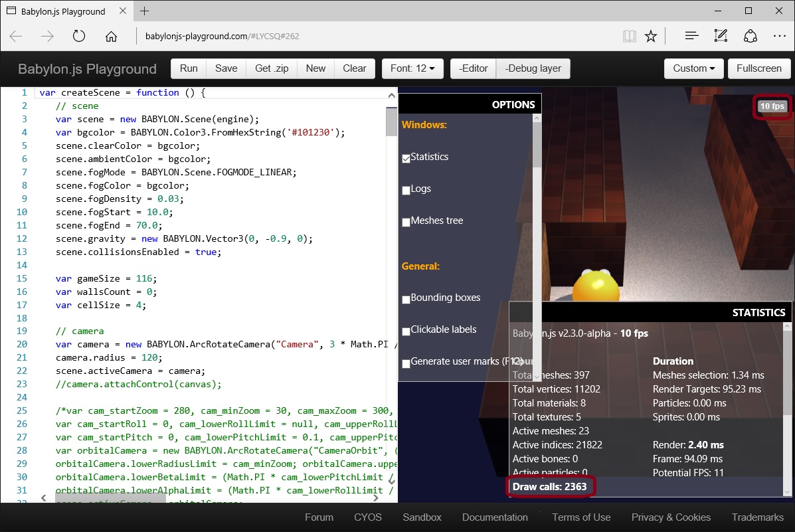The height and width of the screenshot is (532, 795).
Task: Click the Babylon.js Playground title
Action: [87, 69]
